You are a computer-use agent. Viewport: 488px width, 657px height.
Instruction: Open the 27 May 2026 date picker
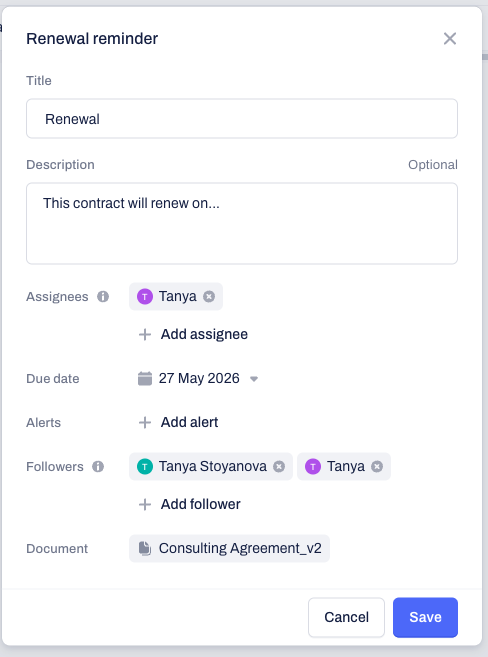199,378
